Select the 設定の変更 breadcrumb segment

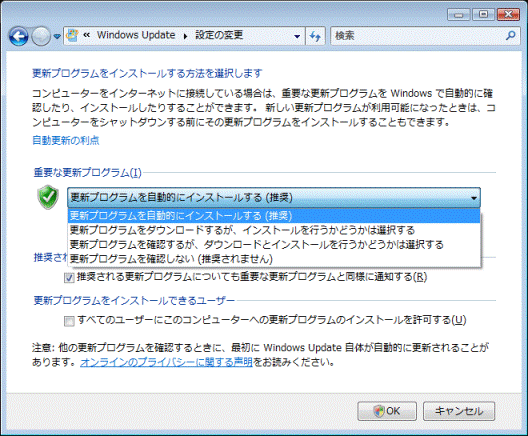pos(219,35)
